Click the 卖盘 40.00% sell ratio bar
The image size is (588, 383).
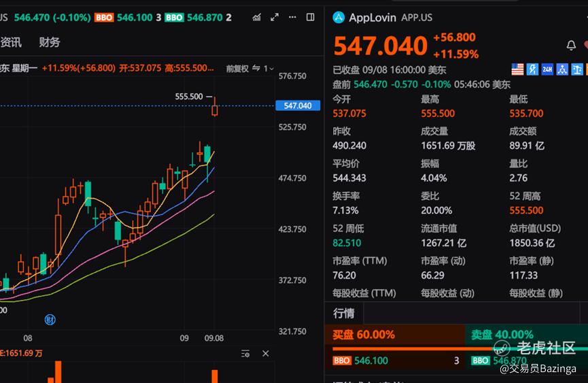(527, 335)
